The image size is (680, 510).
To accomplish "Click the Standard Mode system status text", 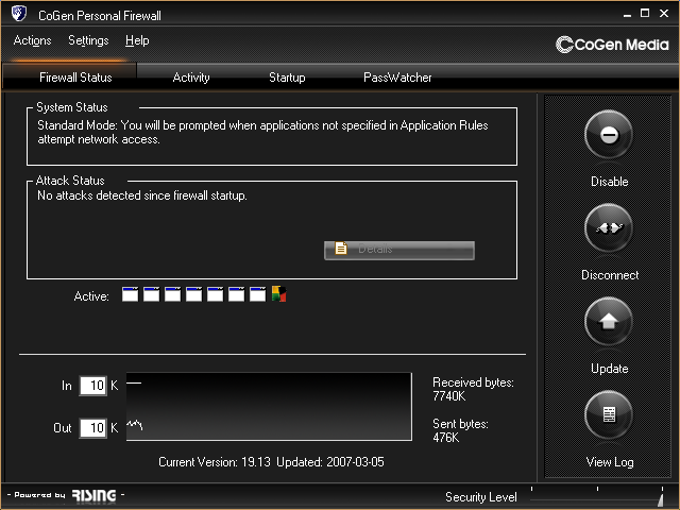I will 262,132.
